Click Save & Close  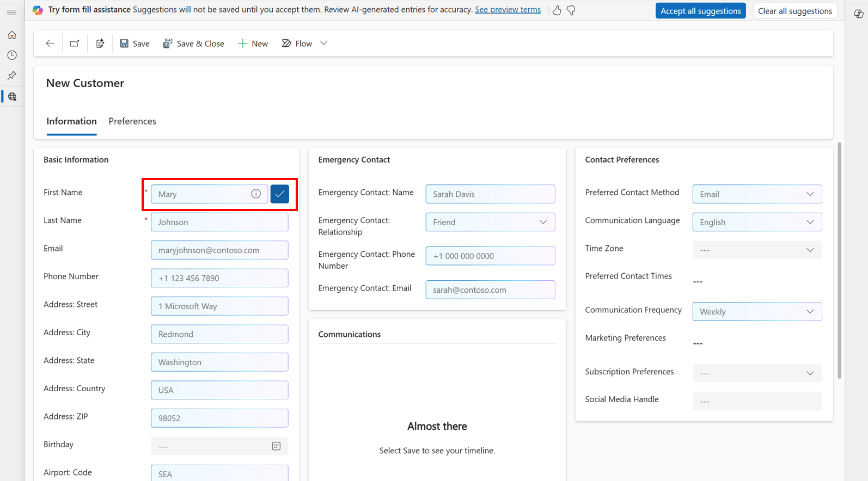tap(193, 44)
